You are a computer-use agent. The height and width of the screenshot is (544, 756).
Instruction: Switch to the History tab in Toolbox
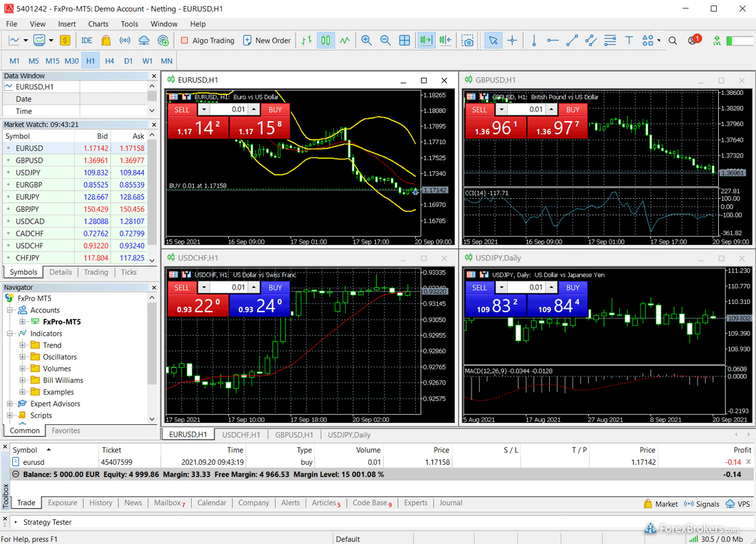pos(100,503)
